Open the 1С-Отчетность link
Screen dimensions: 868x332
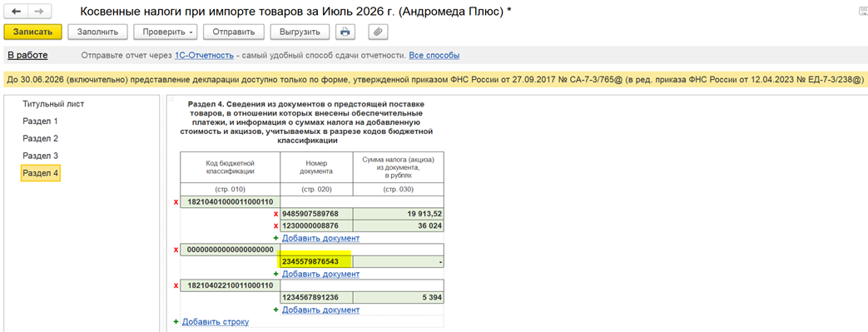point(204,55)
